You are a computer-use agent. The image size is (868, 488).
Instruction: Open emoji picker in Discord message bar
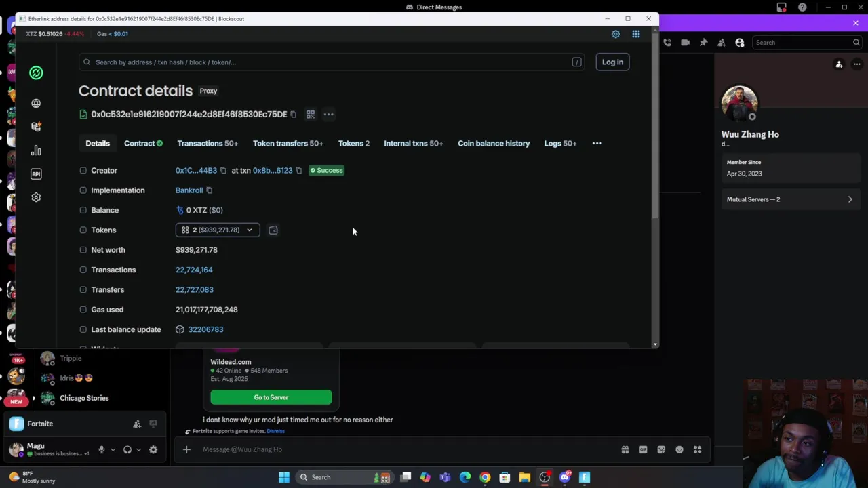(679, 449)
